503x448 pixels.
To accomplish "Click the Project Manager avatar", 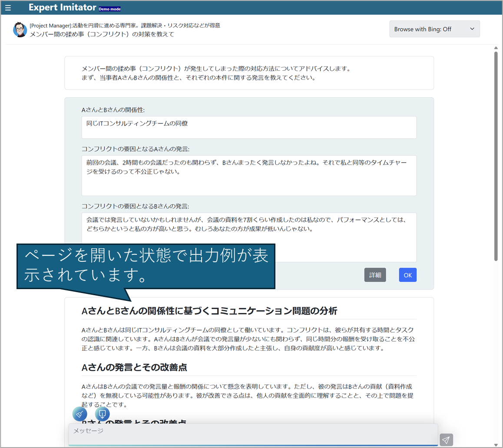I will (x=20, y=30).
